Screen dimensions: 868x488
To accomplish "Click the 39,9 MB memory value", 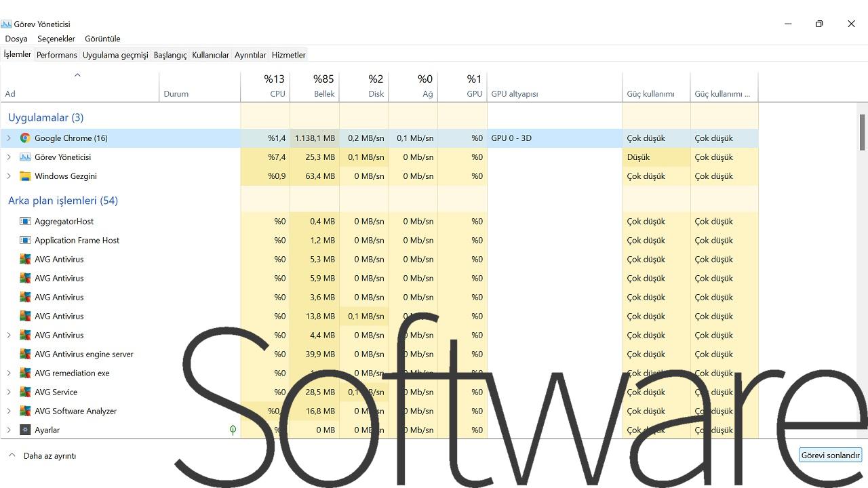I will coord(320,354).
